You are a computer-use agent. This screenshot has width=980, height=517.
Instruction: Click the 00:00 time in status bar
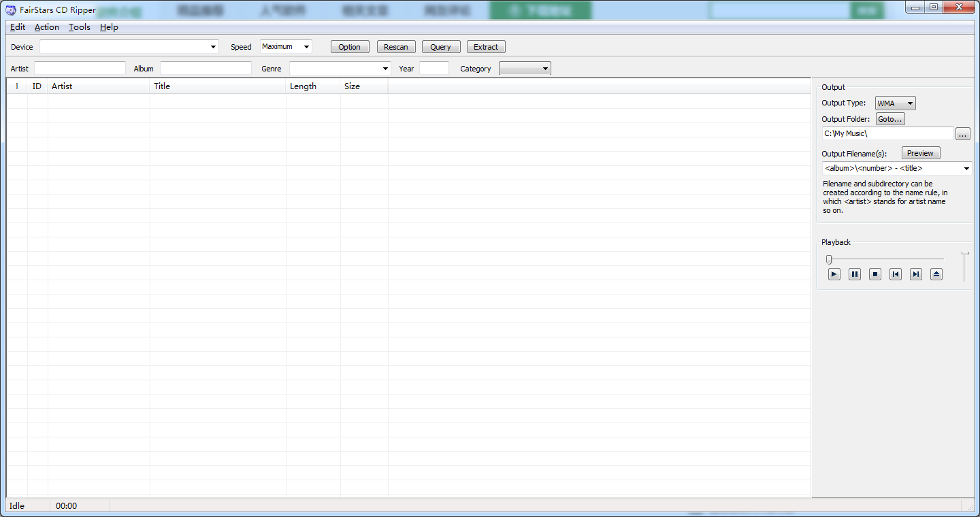(66, 506)
